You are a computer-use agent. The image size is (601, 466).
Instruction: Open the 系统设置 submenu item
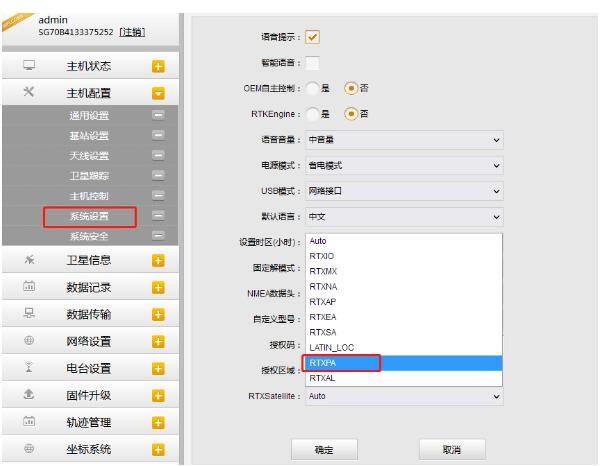(x=89, y=216)
